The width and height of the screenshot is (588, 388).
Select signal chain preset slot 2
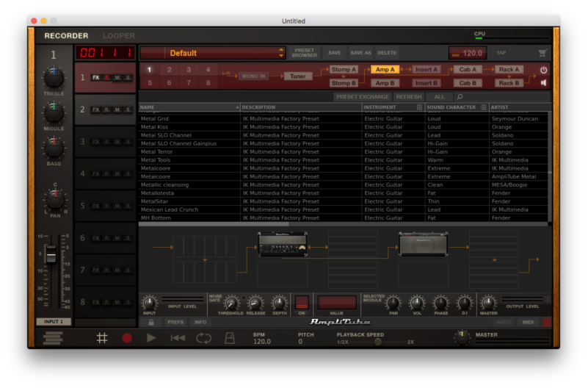click(x=169, y=70)
